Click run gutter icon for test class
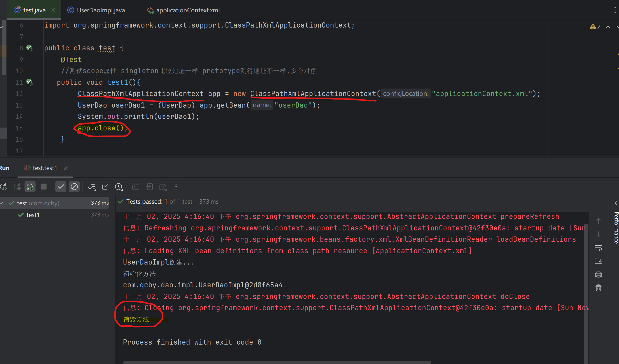 tap(30, 48)
